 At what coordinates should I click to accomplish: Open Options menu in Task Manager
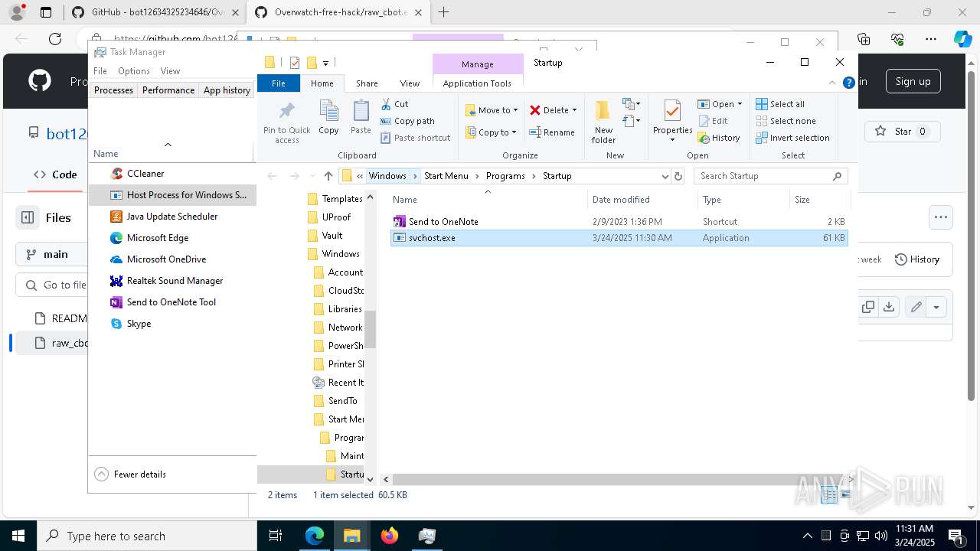coord(134,71)
